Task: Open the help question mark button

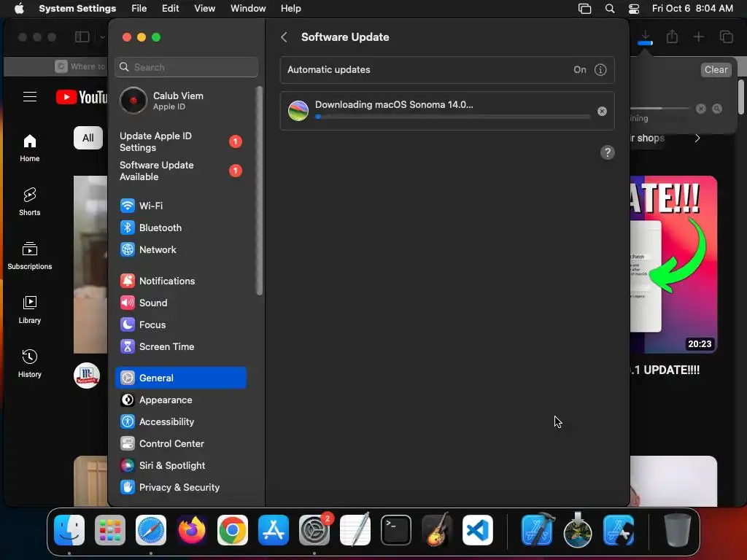Action: 607,152
